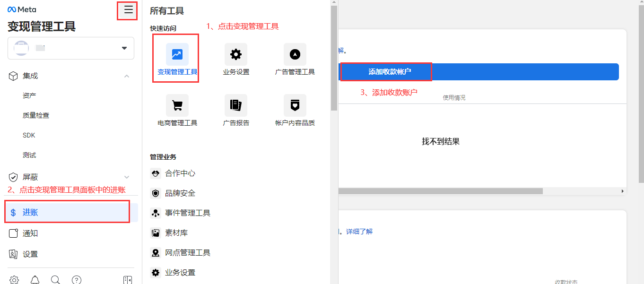The image size is (644, 284).
Task: Select SDK in the sidebar
Action: (29, 135)
